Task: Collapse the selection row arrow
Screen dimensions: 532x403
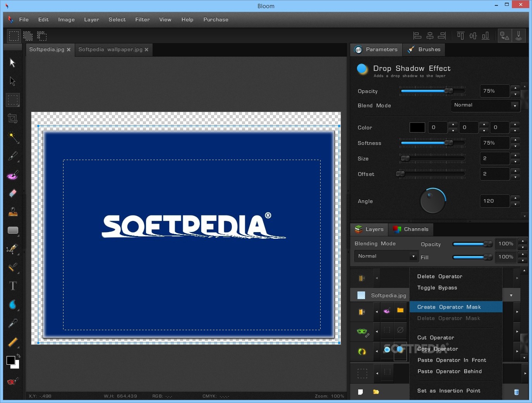Action: [x=377, y=373]
